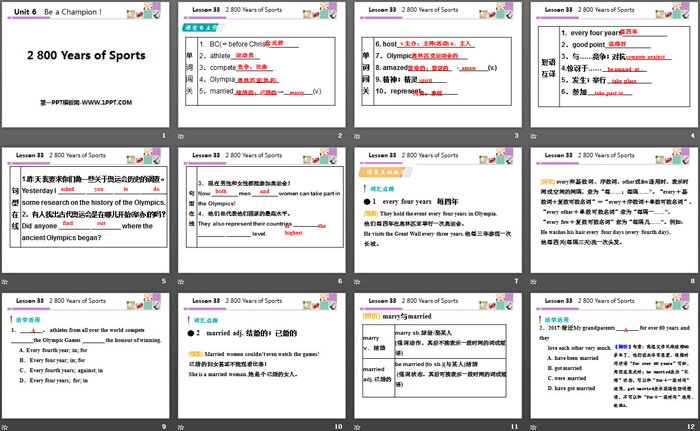The image size is (700, 431).
Task: Open slide 6 with men and women sentences
Action: click(262, 210)
